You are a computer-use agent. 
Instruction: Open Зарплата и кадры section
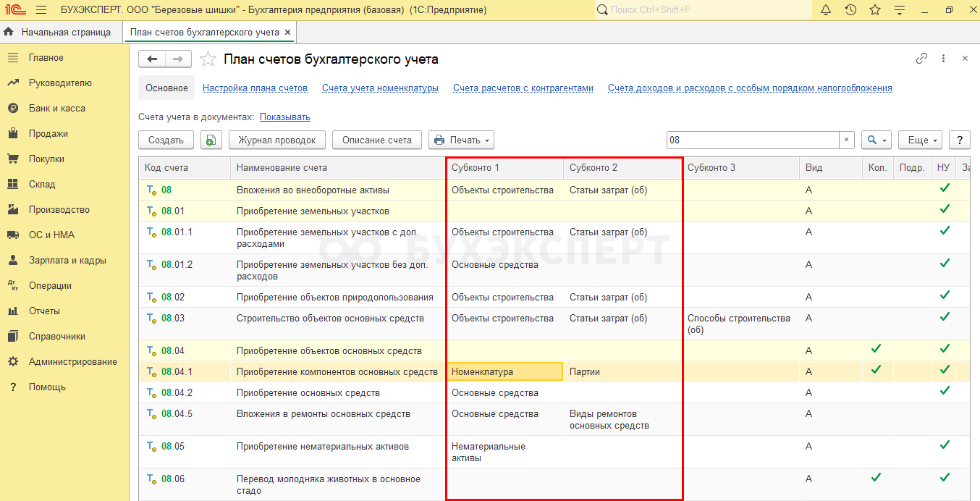click(x=67, y=261)
